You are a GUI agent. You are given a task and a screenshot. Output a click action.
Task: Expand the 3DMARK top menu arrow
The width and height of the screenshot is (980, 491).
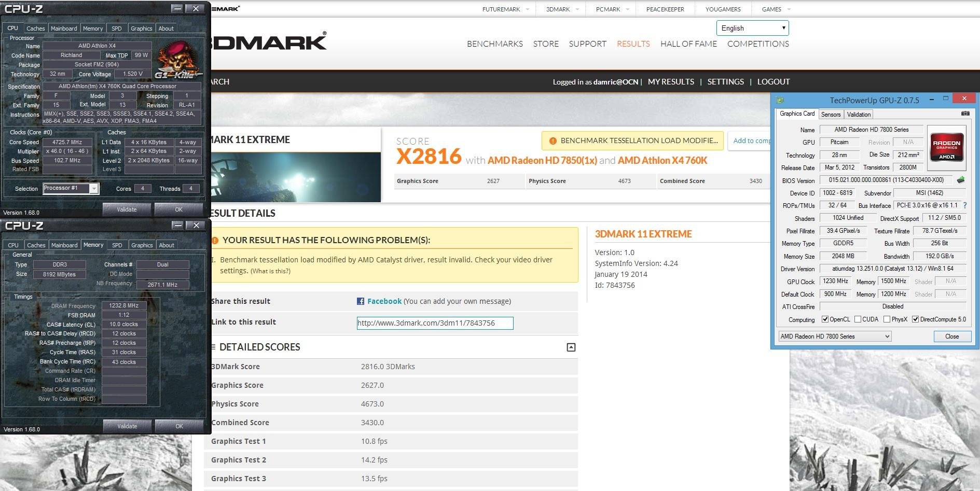pos(578,9)
